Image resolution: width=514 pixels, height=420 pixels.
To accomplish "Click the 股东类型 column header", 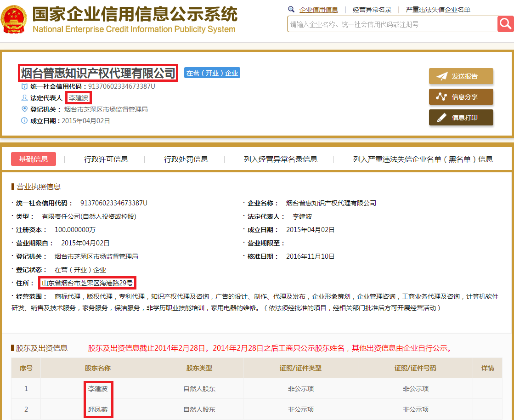I will [199, 368].
